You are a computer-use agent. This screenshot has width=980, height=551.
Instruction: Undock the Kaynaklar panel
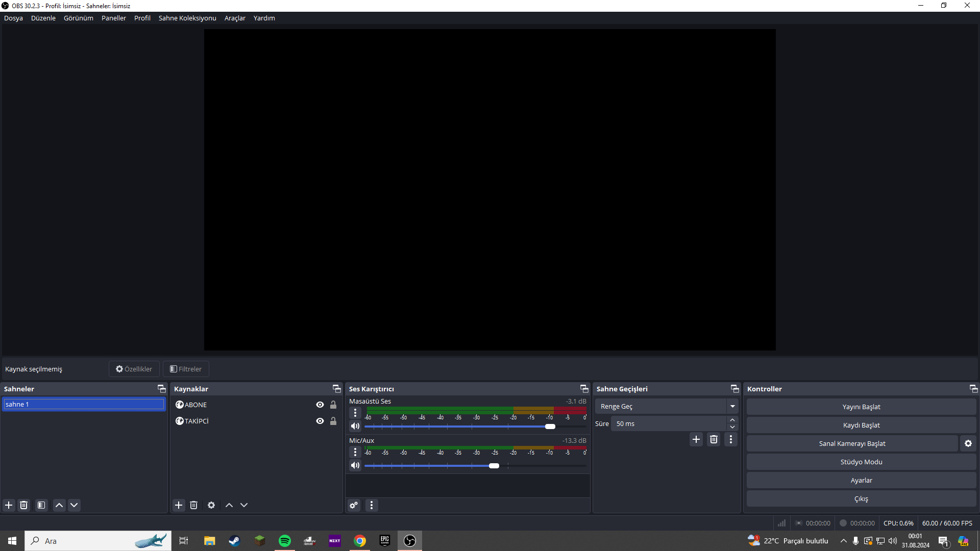pos(336,389)
